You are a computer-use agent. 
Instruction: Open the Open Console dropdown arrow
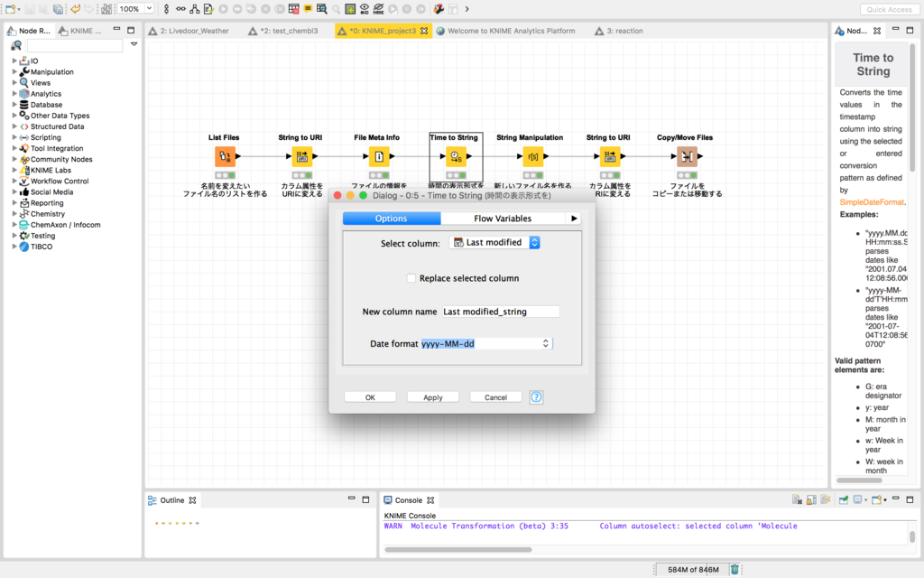pyautogui.click(x=885, y=500)
